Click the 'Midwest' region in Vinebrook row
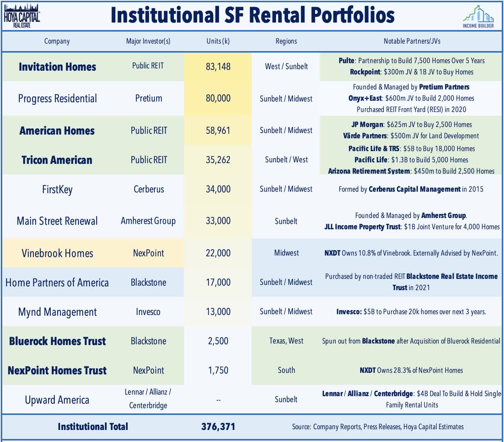 286,253
